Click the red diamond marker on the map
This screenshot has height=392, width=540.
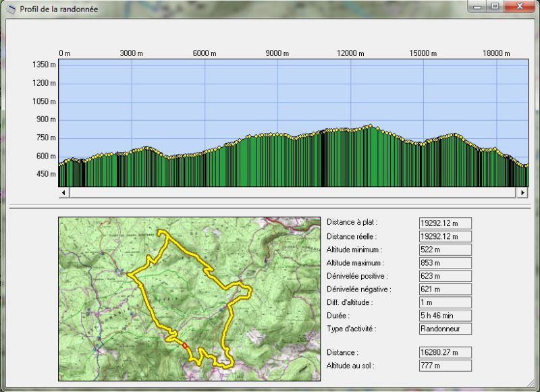pos(184,345)
